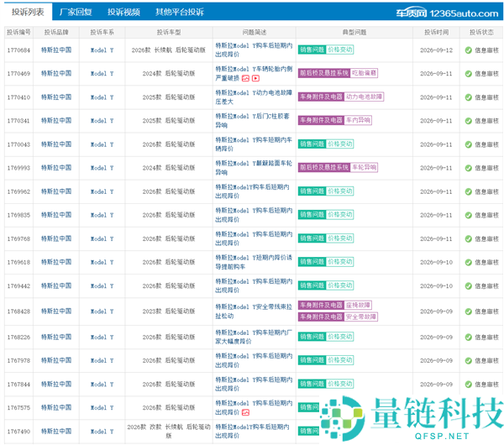Open 特斯拉Model Y短期内降价诱导提前购车 link
Image resolution: width=504 pixels, height=445 pixels.
(x=254, y=262)
